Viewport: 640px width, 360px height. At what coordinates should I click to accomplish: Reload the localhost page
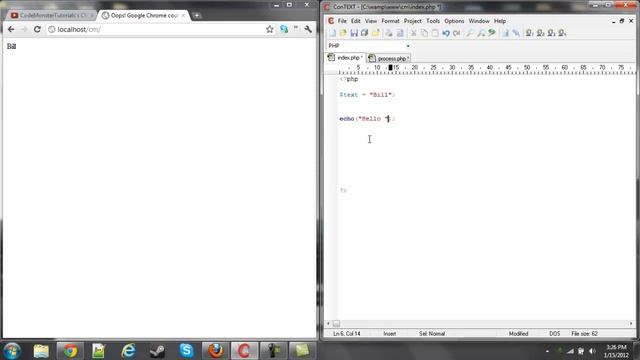click(37, 29)
